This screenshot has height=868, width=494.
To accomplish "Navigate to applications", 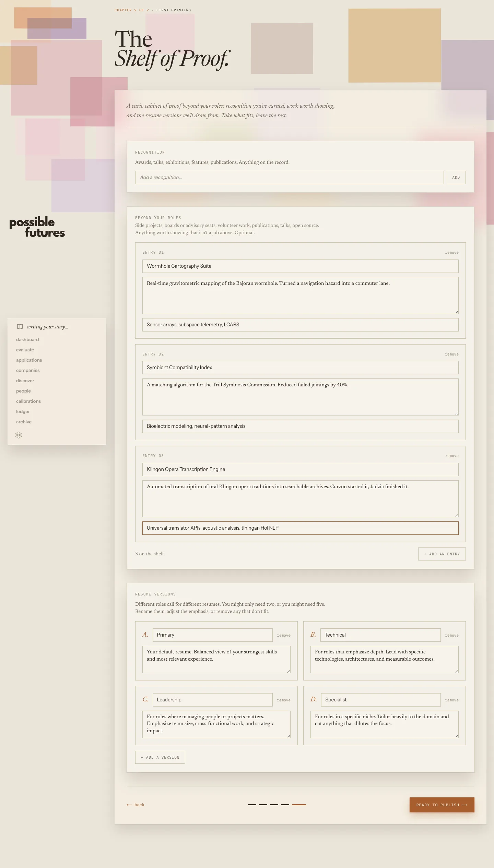I will (x=29, y=360).
